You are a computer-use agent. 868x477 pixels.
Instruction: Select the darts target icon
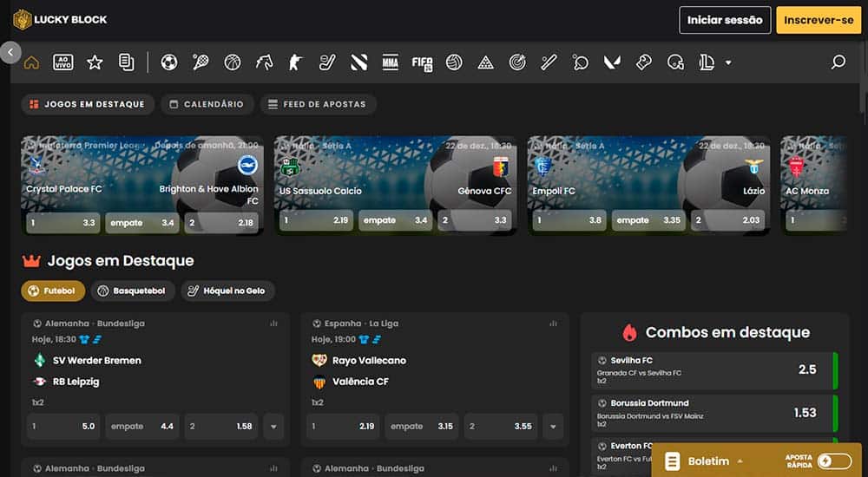point(517,62)
